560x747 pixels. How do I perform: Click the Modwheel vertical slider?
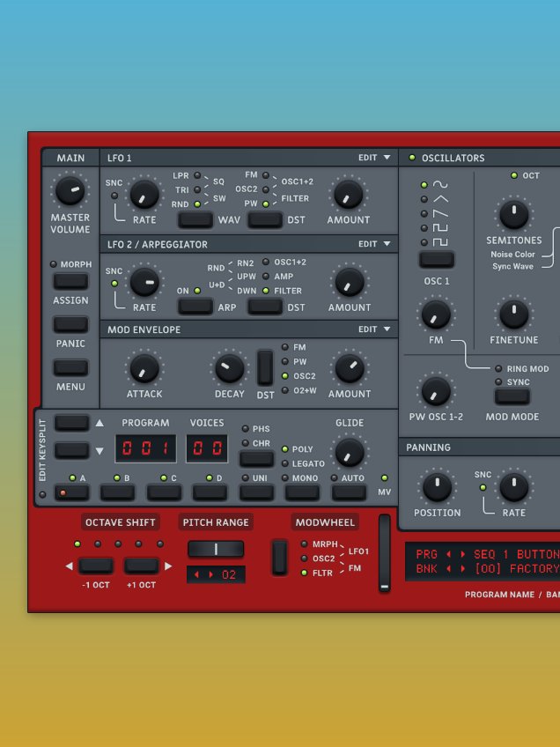[x=384, y=553]
